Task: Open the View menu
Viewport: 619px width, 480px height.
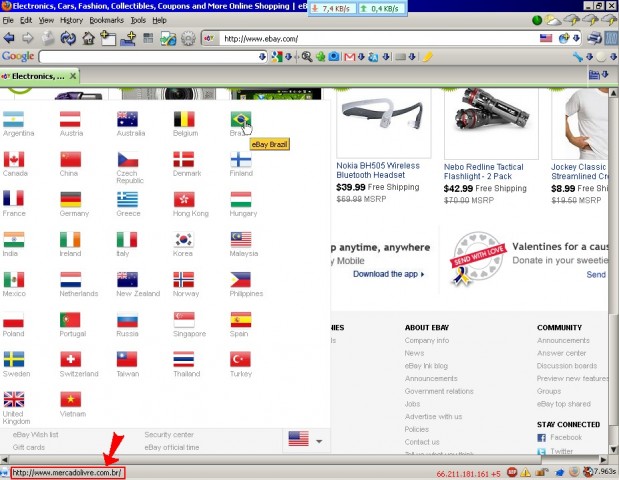Action: 46,20
